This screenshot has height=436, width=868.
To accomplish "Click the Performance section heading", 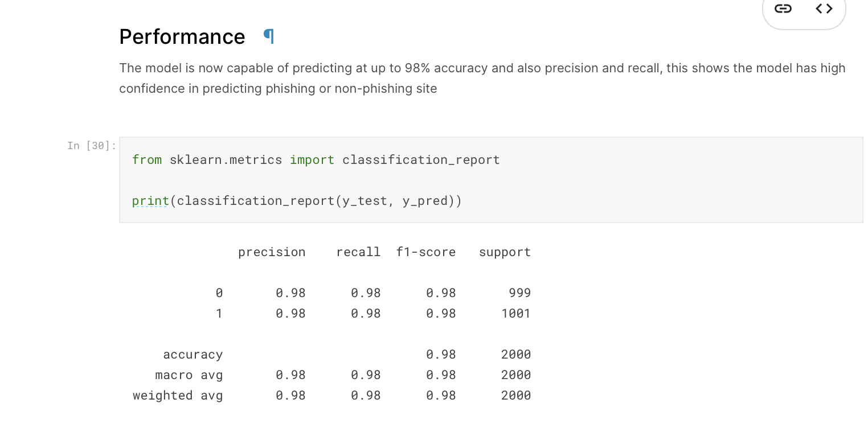I will 182,36.
